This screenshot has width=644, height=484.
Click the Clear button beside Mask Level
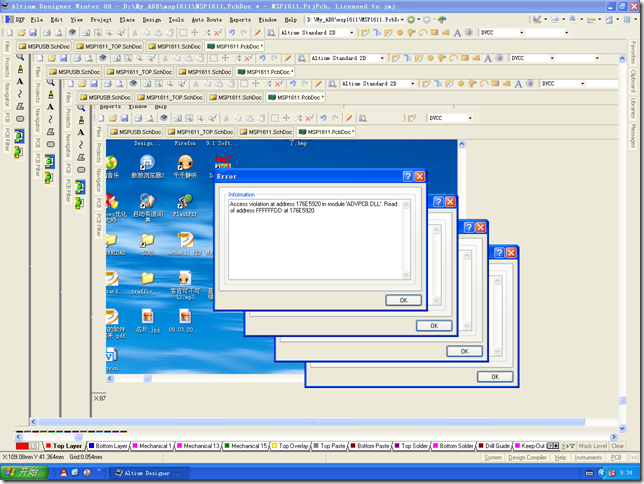[x=617, y=446]
